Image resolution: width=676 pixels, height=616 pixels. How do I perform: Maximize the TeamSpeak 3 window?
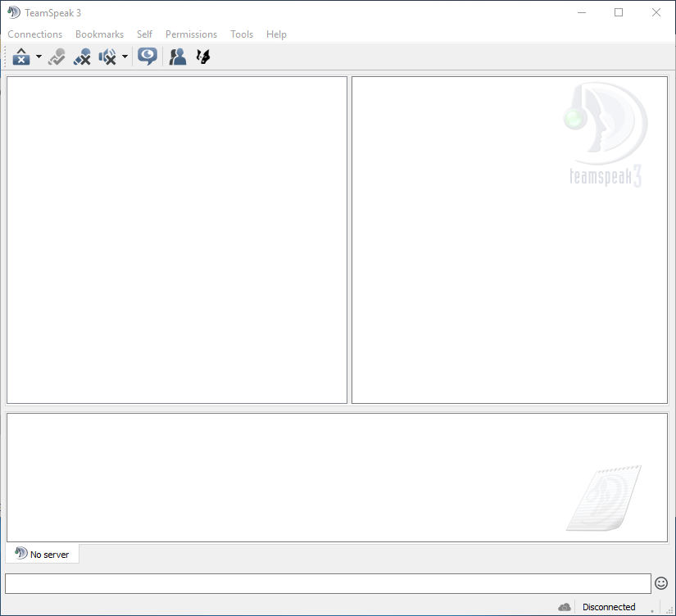tap(619, 12)
